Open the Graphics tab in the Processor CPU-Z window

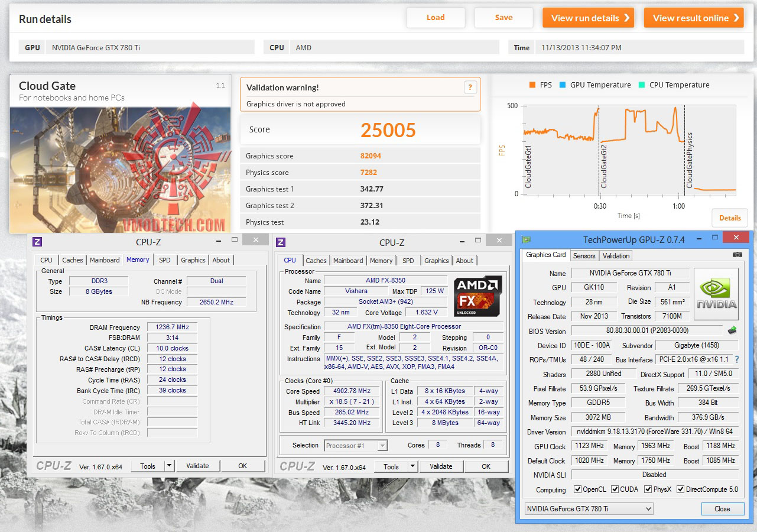click(437, 261)
